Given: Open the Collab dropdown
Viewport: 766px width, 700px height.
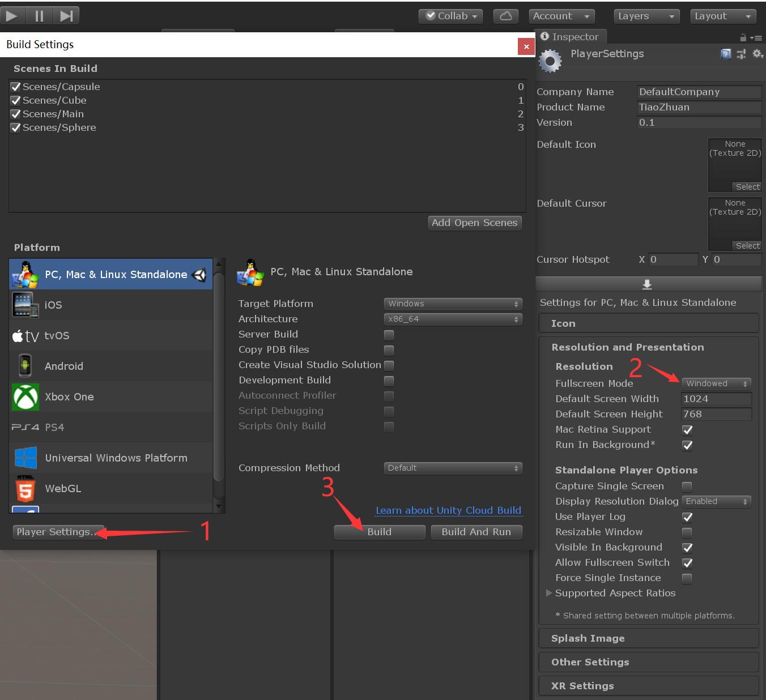Looking at the screenshot, I should tap(451, 16).
